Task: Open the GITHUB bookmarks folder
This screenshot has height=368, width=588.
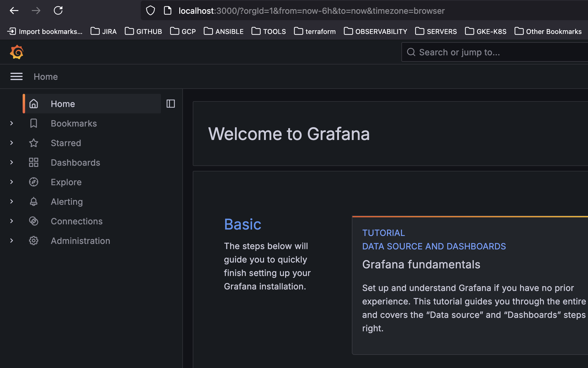Action: click(143, 31)
